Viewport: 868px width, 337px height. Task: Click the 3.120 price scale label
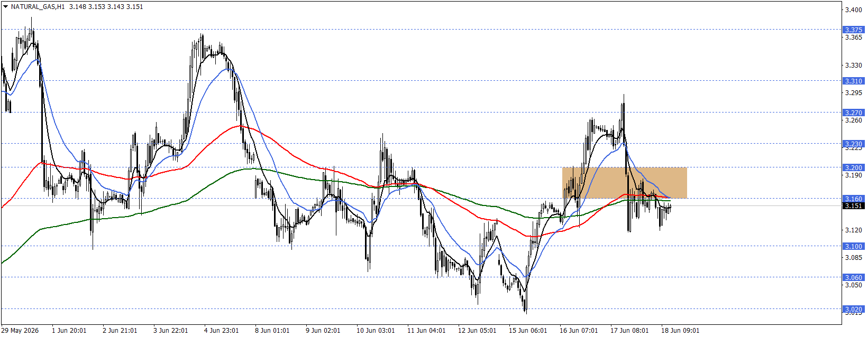pyautogui.click(x=853, y=230)
